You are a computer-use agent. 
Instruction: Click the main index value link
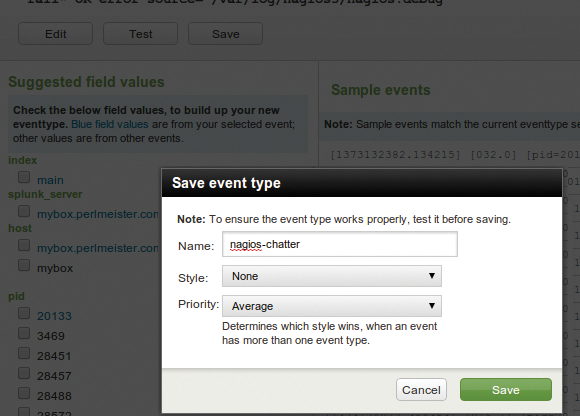tap(50, 180)
